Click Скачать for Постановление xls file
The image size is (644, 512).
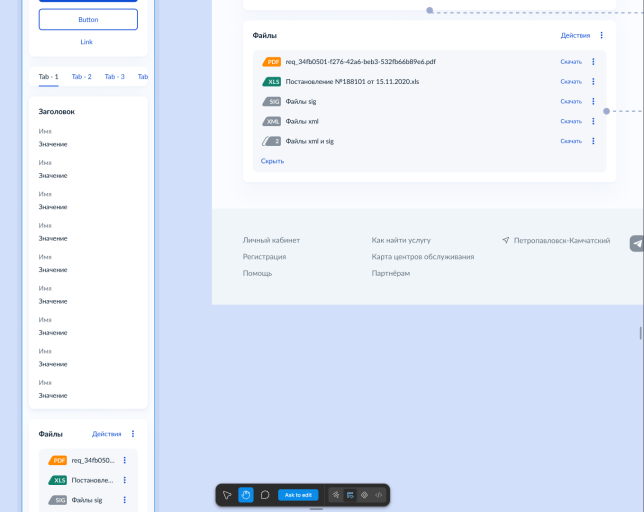pyautogui.click(x=571, y=81)
